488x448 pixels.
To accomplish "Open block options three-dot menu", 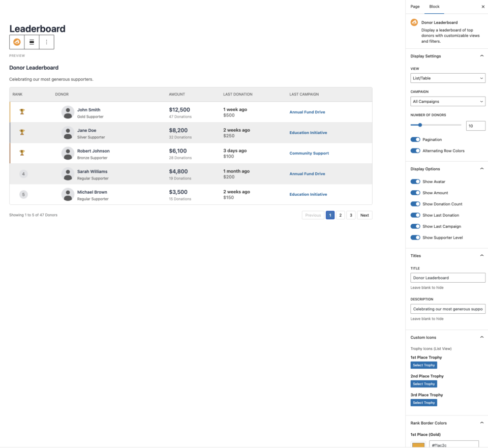I will (x=46, y=42).
